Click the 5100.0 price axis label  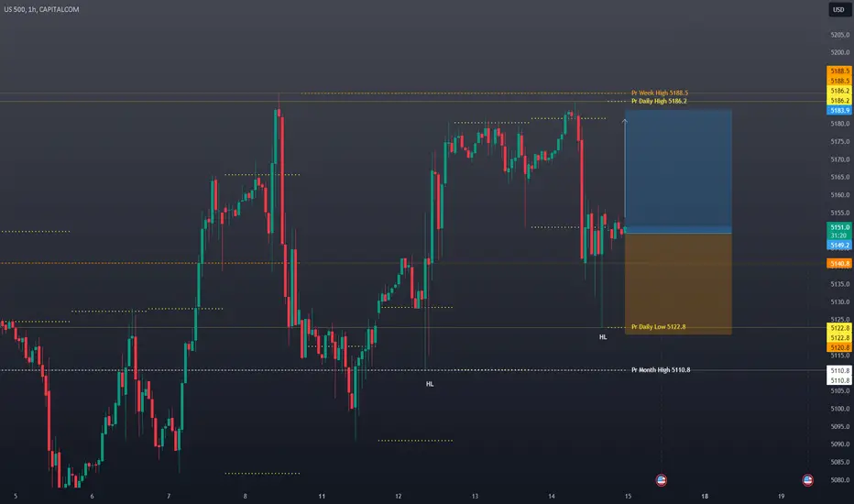840,409
